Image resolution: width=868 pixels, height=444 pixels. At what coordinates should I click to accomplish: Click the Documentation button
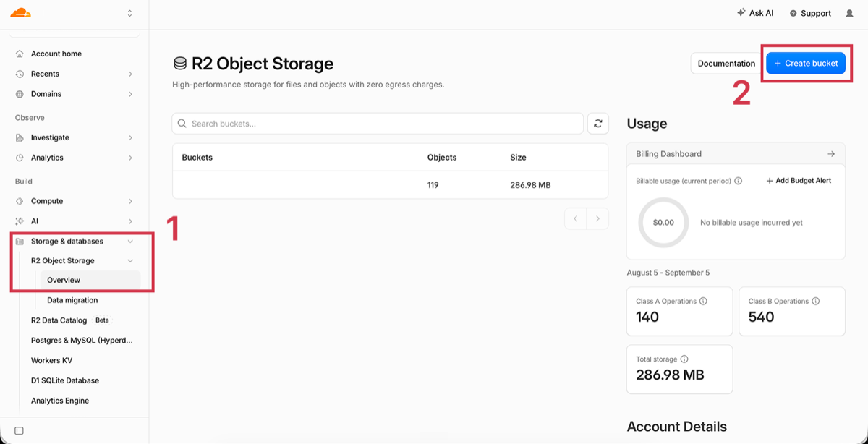pyautogui.click(x=726, y=64)
